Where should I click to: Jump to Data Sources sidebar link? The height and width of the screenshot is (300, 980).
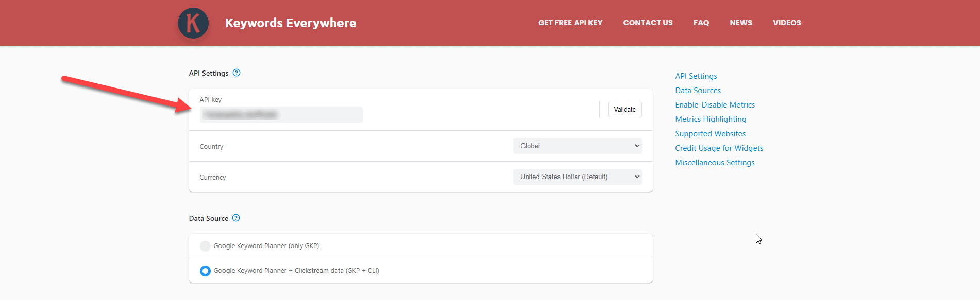(698, 91)
